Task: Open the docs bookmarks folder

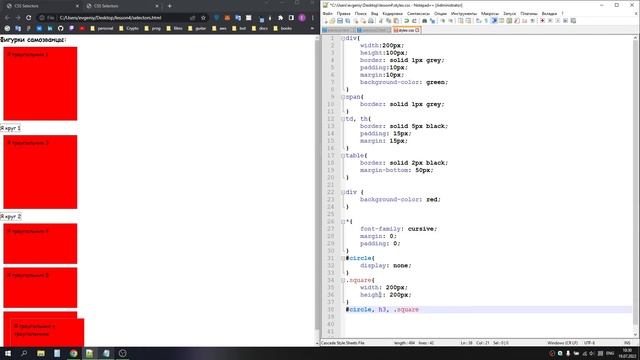Action: [260, 29]
